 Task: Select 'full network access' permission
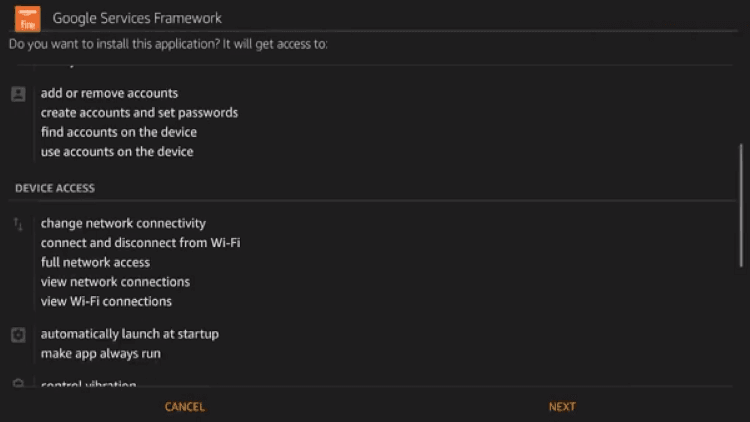click(95, 262)
